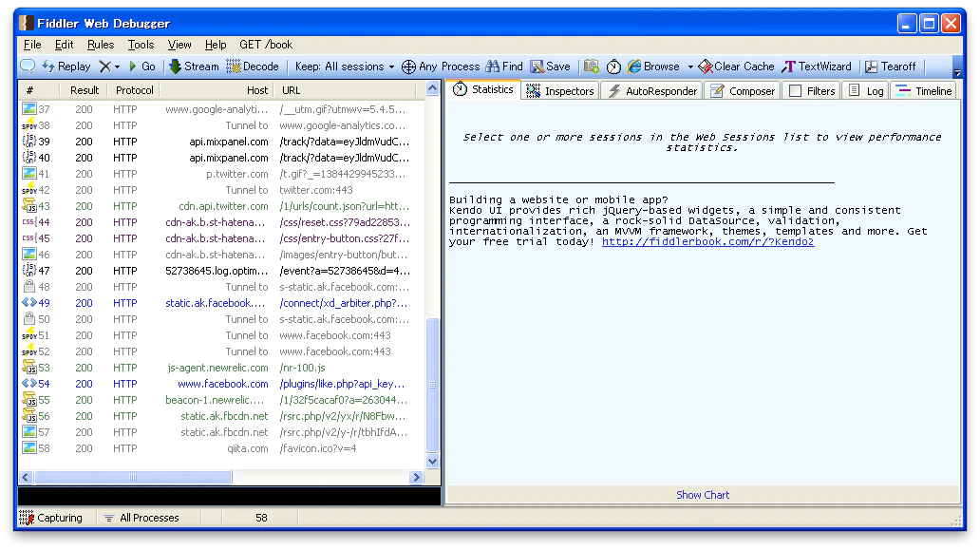Select session 37 image icon
The height and width of the screenshot is (550, 980).
point(28,108)
